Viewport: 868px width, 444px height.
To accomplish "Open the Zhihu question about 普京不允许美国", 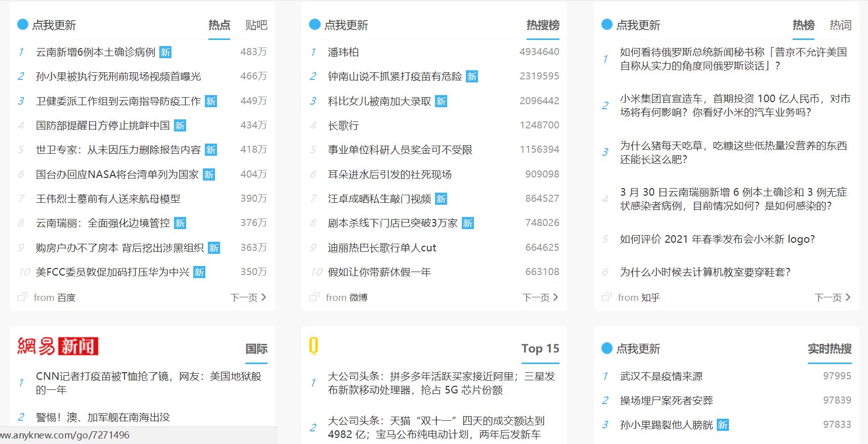I will (733, 59).
